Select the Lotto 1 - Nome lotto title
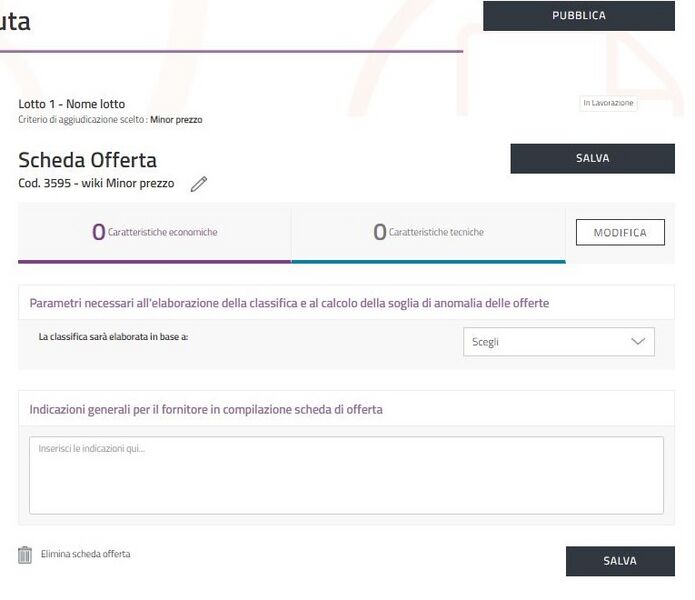 tap(72, 104)
